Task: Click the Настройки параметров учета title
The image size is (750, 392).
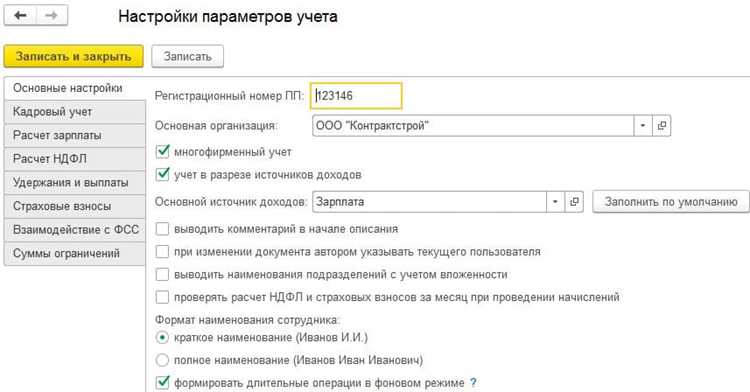Action: tap(228, 17)
